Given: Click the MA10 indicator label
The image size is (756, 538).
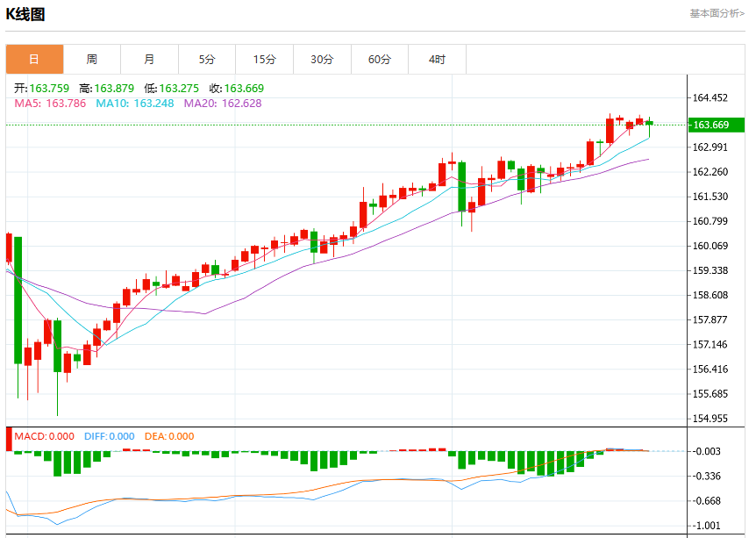Looking at the screenshot, I should (135, 104).
